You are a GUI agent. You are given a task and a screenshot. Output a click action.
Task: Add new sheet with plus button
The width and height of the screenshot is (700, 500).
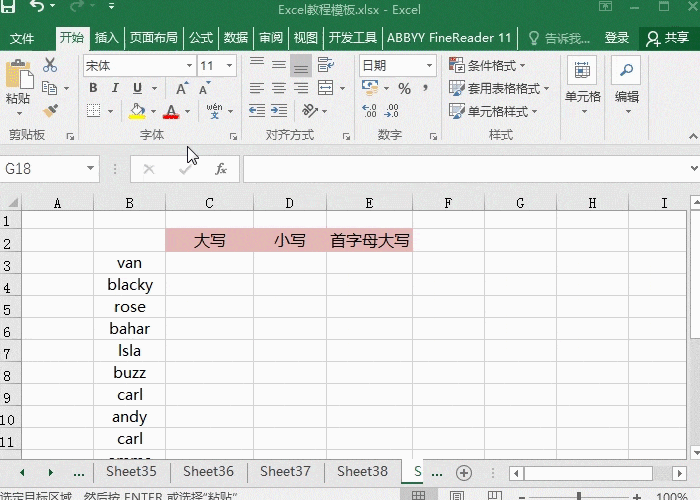[463, 472]
